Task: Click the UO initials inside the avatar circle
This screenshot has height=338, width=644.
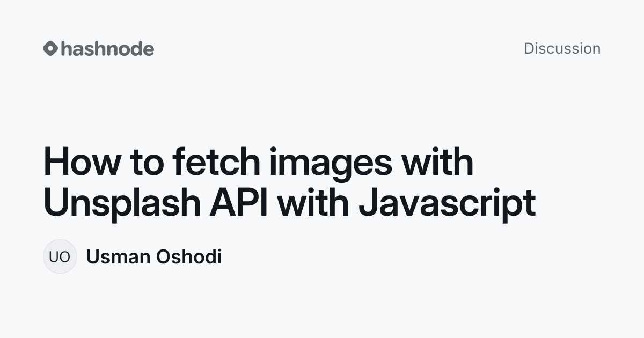Action: point(60,257)
